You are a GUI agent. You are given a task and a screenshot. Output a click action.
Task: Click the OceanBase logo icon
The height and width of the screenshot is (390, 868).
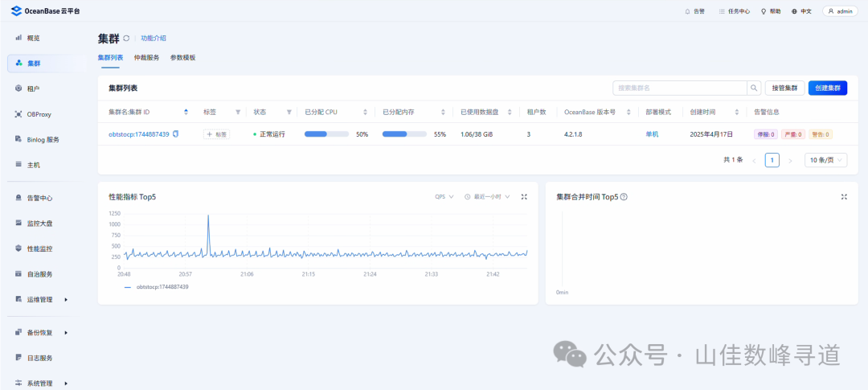pyautogui.click(x=16, y=10)
